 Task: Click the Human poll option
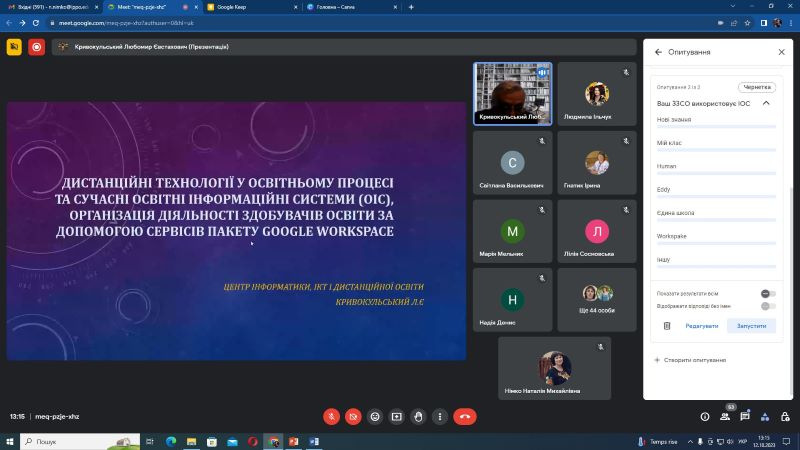click(716, 168)
